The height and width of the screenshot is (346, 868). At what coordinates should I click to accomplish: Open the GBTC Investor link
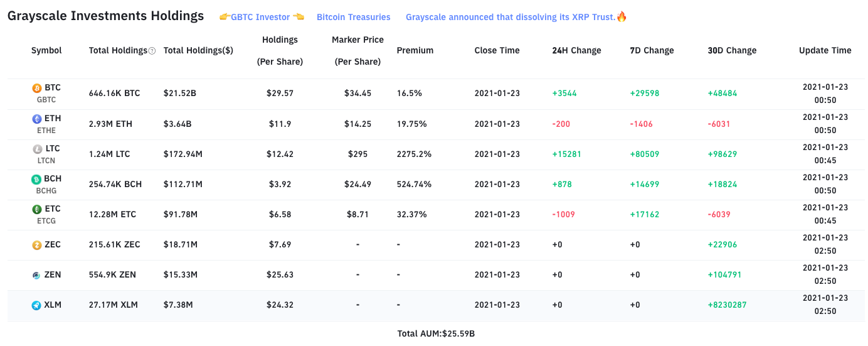point(261,17)
